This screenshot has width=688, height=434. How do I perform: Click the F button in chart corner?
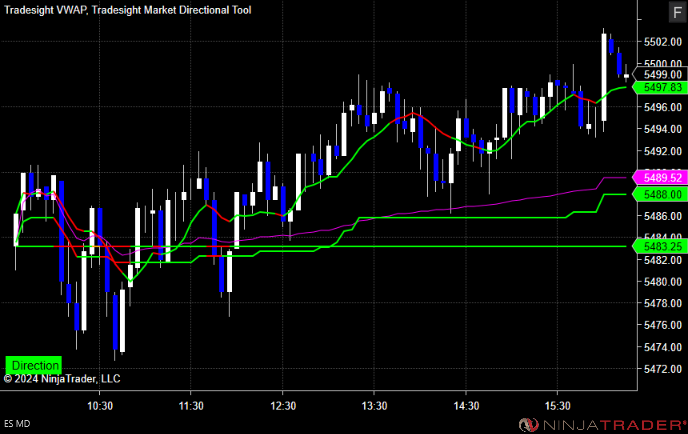pyautogui.click(x=677, y=12)
